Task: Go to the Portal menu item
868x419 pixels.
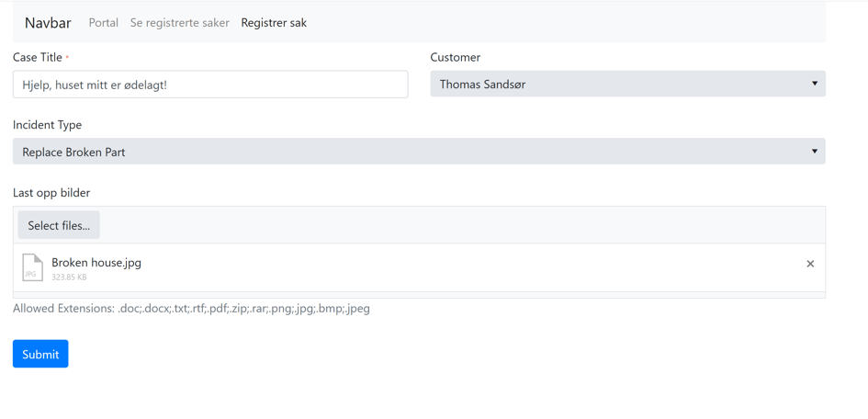Action: [103, 23]
